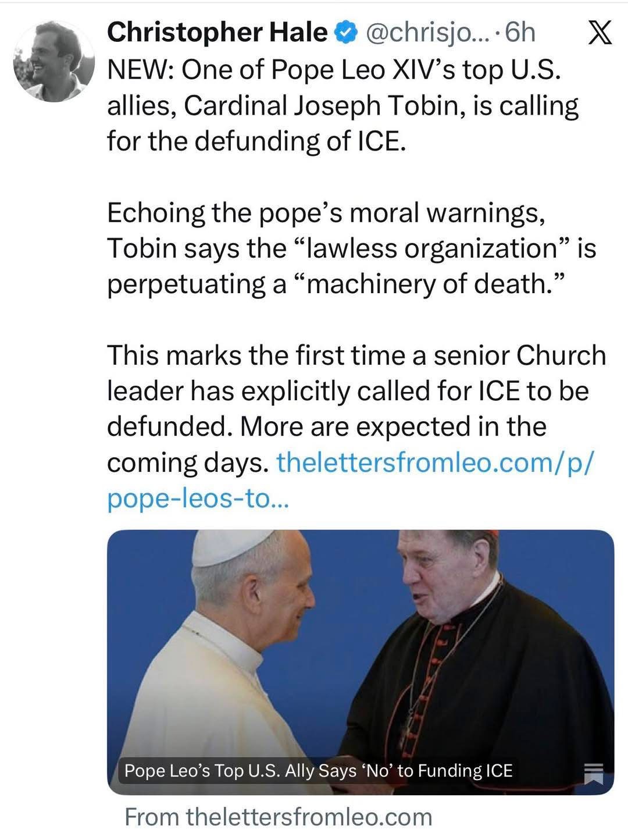Click the X logo at top right

coord(600,33)
